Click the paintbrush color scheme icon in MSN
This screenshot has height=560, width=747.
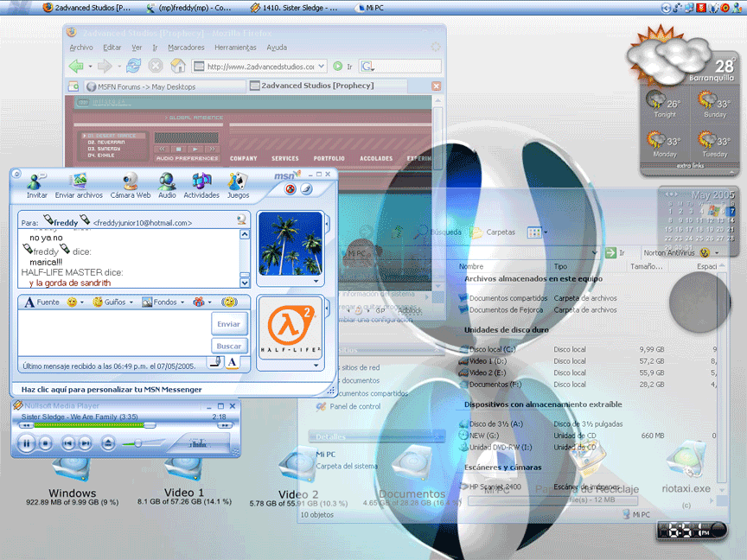(x=306, y=189)
